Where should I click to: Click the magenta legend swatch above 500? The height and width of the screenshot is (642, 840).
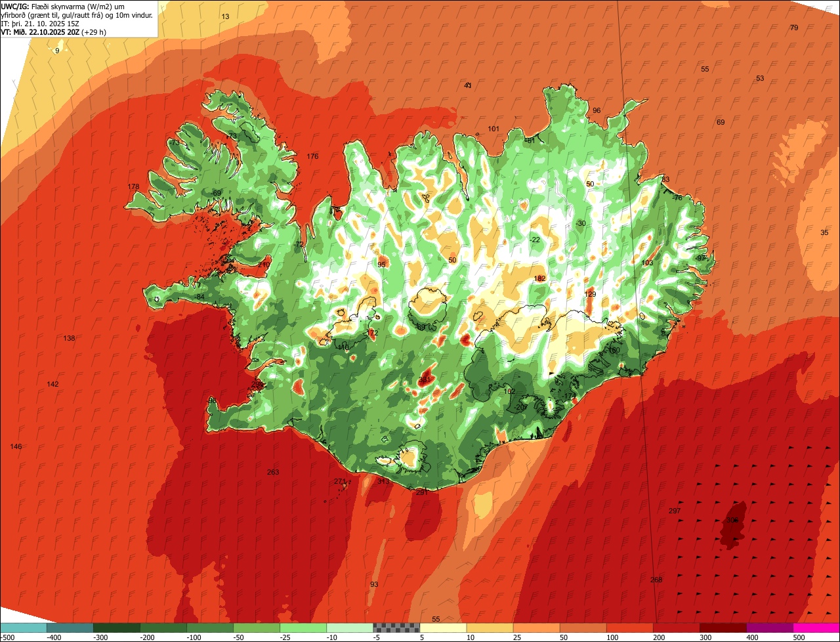click(816, 628)
